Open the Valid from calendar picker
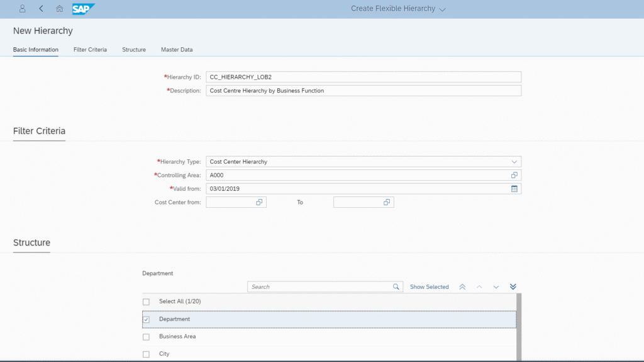 coord(514,189)
